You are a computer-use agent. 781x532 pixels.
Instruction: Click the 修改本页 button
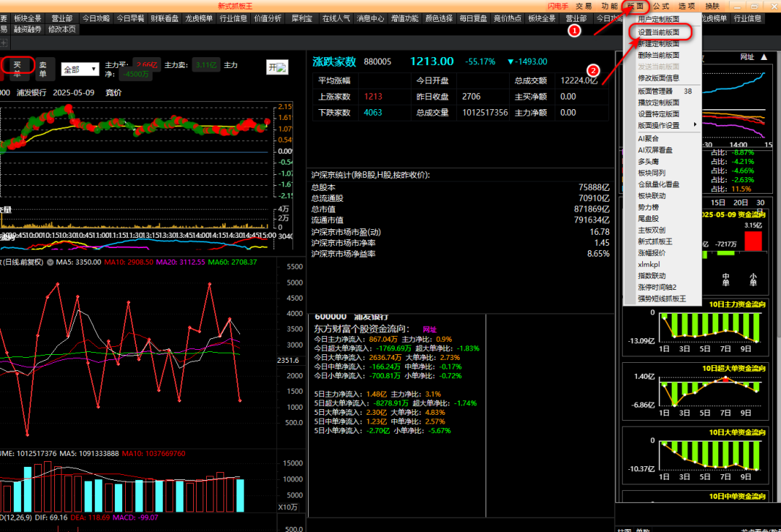62,30
